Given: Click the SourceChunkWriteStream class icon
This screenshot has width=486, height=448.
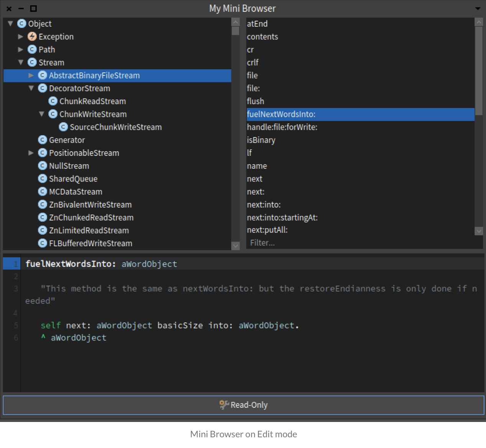Looking at the screenshot, I should (x=63, y=127).
